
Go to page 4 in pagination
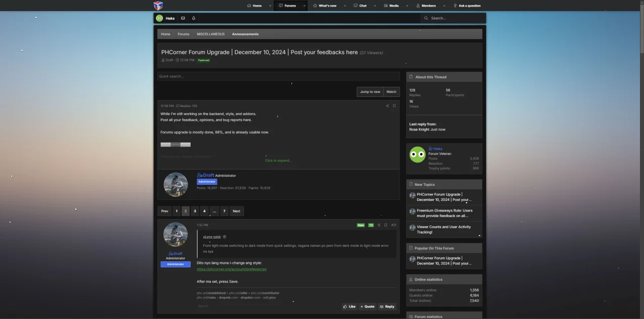[x=204, y=211]
